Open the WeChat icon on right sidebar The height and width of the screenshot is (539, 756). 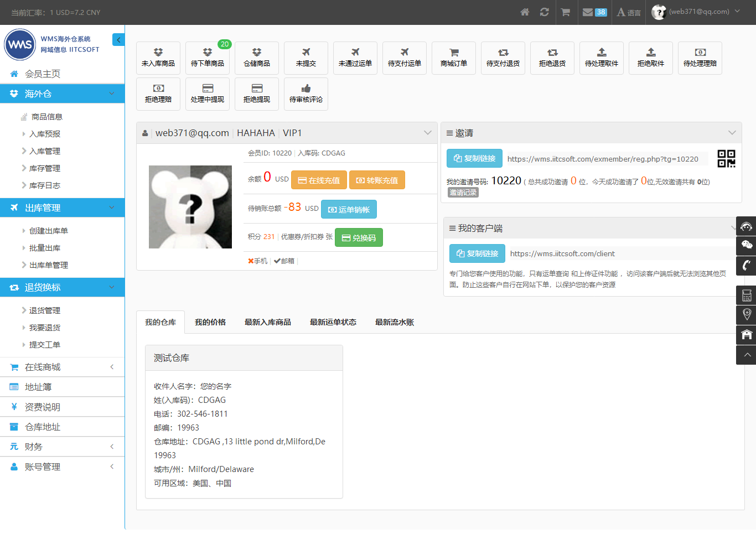tap(746, 245)
